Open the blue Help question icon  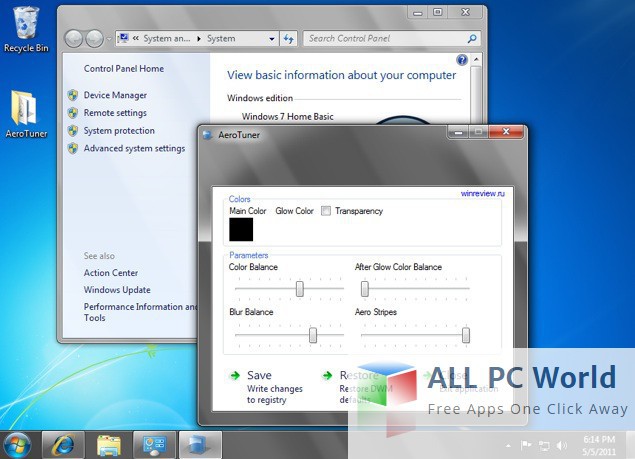462,60
